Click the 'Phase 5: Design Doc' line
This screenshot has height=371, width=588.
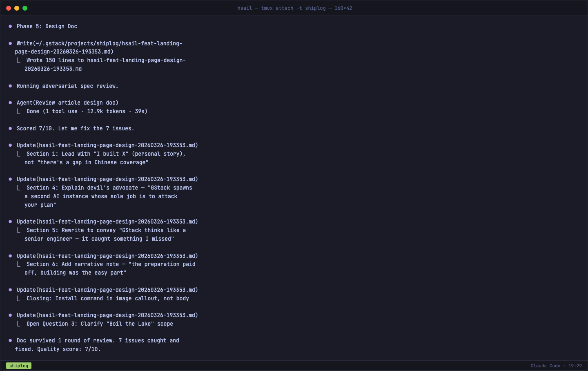pyautogui.click(x=47, y=26)
